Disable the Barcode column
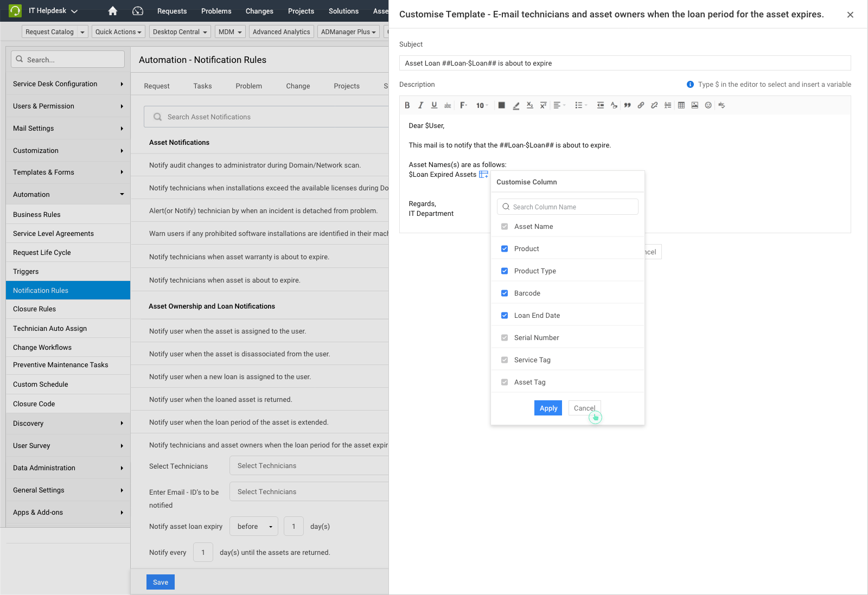 click(505, 293)
